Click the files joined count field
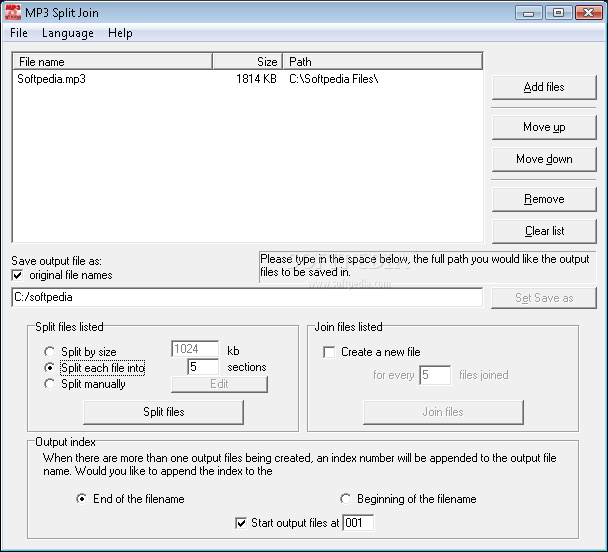 click(435, 375)
